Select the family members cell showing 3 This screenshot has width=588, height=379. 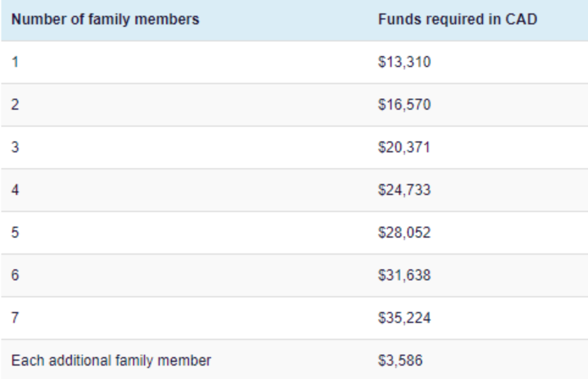15,147
